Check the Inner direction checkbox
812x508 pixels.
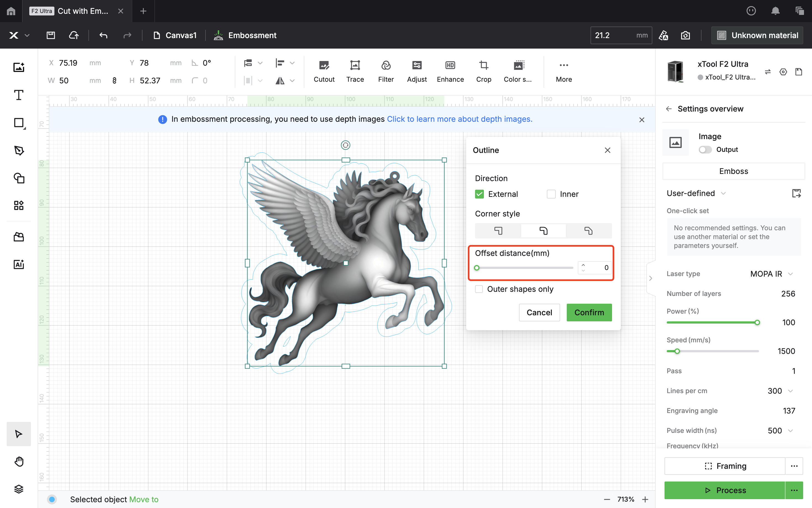click(551, 194)
